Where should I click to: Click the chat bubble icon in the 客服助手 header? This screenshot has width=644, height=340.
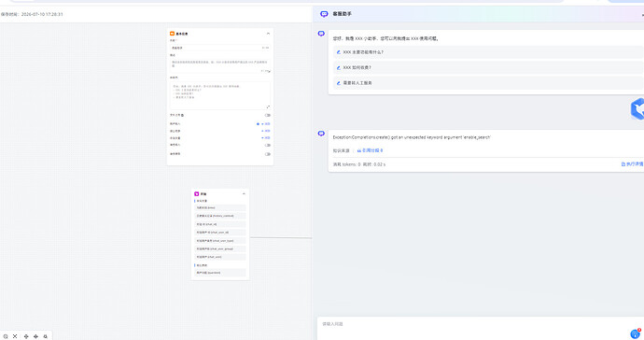tap(324, 14)
